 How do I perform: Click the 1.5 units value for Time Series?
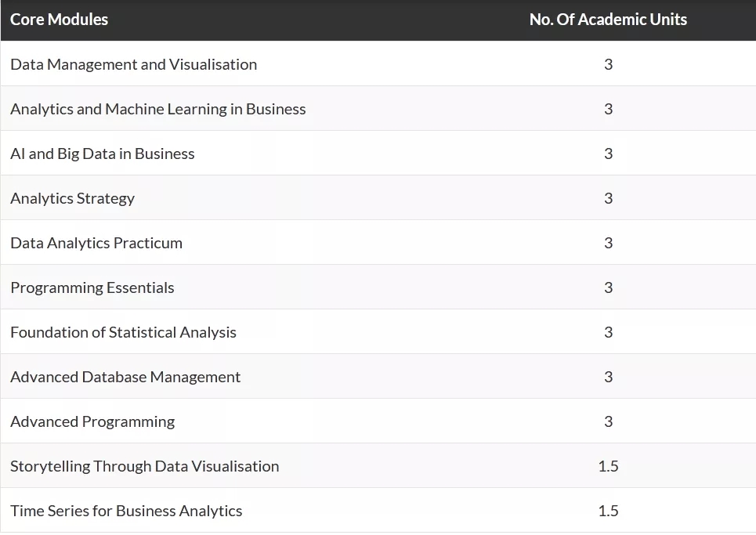(608, 511)
